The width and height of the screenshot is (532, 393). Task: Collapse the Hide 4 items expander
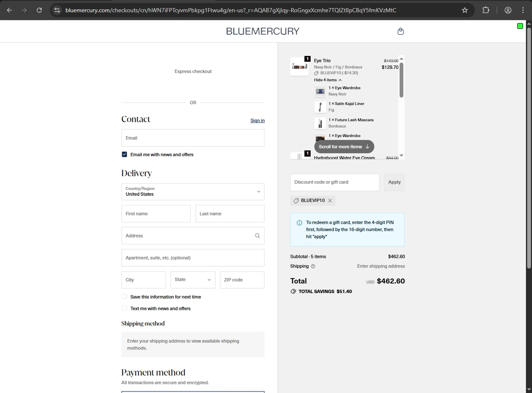coord(328,80)
